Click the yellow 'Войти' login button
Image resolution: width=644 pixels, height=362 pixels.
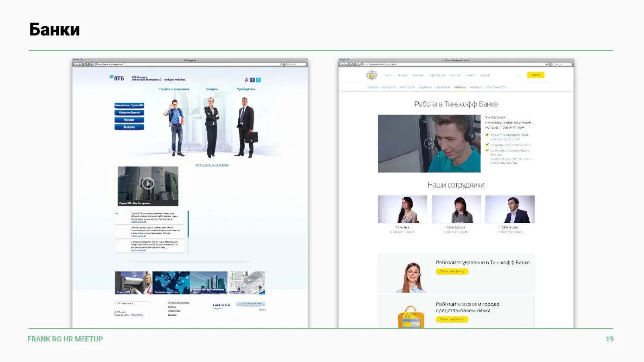(x=535, y=75)
